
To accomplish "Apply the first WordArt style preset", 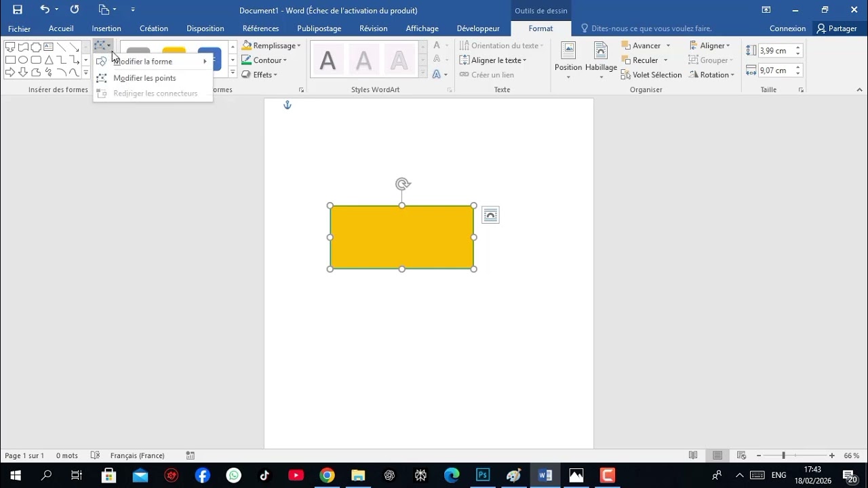I will [x=328, y=60].
